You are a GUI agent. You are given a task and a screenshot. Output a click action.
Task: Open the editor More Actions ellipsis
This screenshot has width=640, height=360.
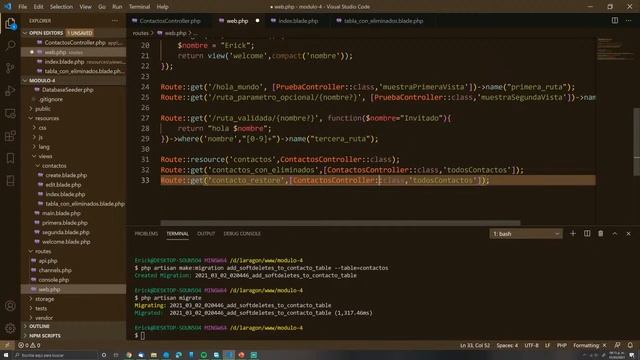point(629,20)
